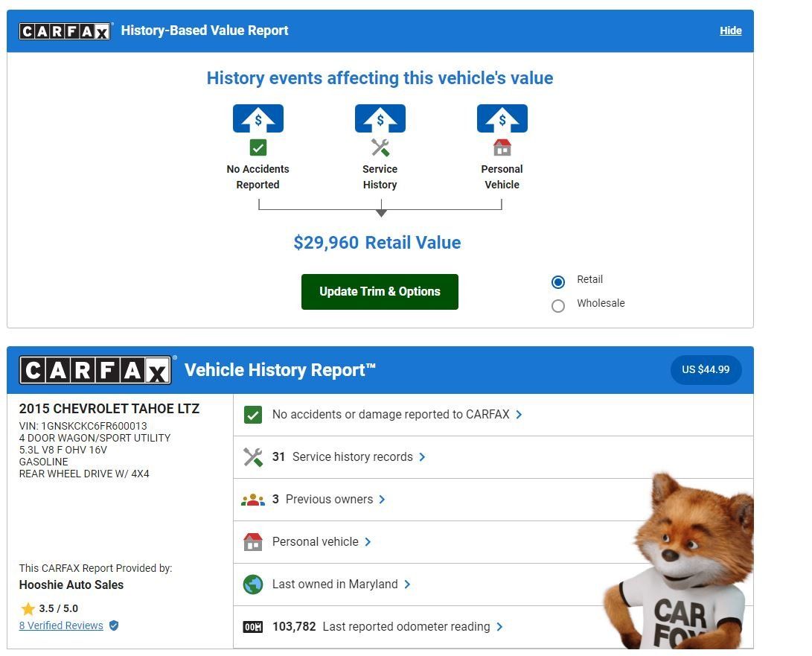This screenshot has height=656, width=812.
Task: Click the REAR WHEEL DRIVE W/ 4X4 text
Action: [x=84, y=474]
